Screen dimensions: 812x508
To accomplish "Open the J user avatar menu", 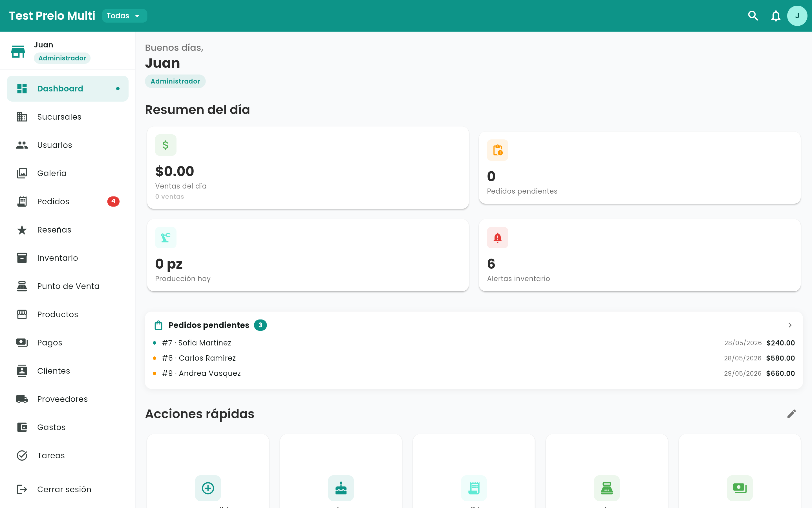I will pyautogui.click(x=797, y=16).
